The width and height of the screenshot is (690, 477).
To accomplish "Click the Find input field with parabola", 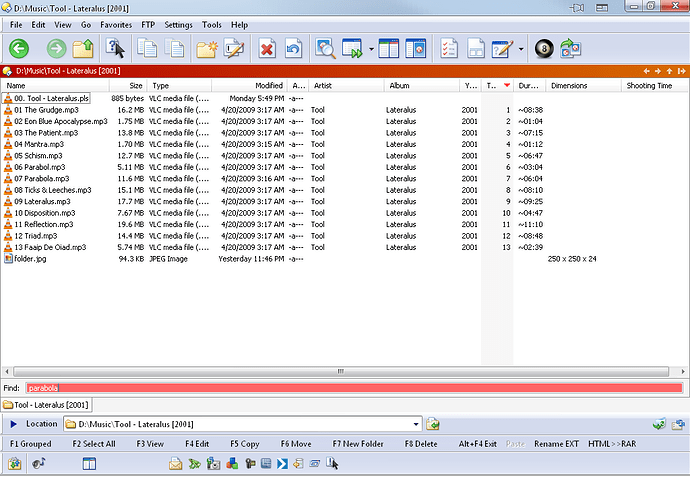I will pyautogui.click(x=354, y=387).
